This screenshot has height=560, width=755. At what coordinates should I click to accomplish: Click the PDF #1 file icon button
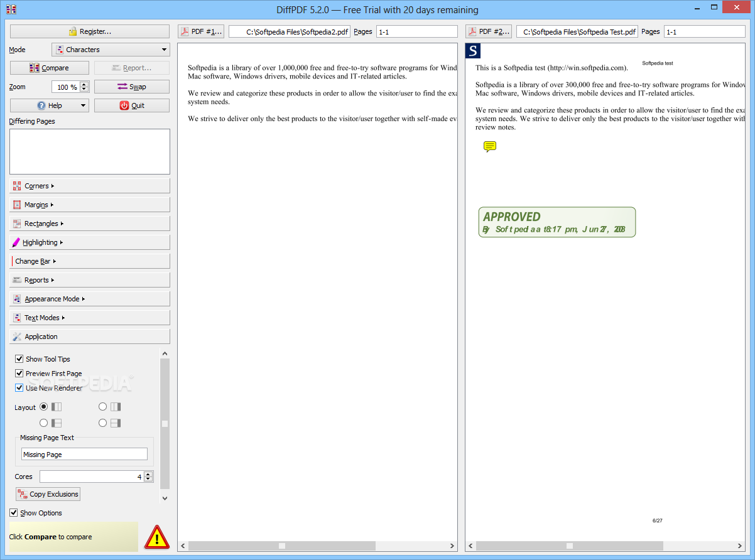(x=201, y=31)
